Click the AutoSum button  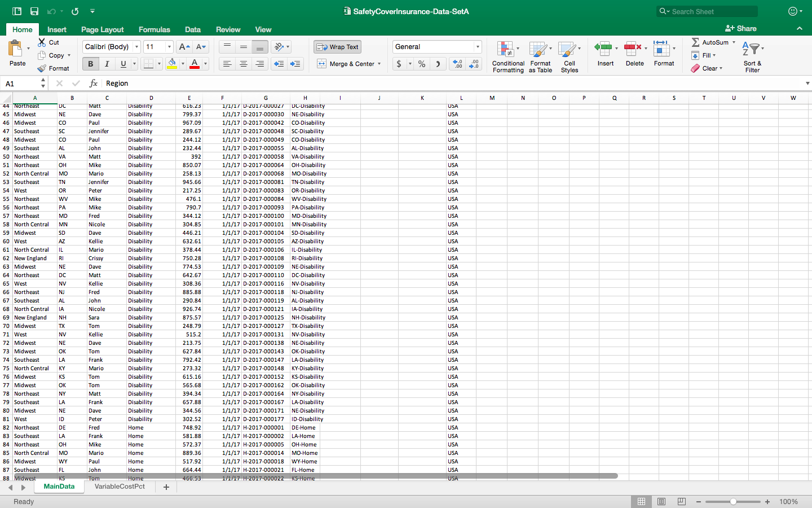712,42
